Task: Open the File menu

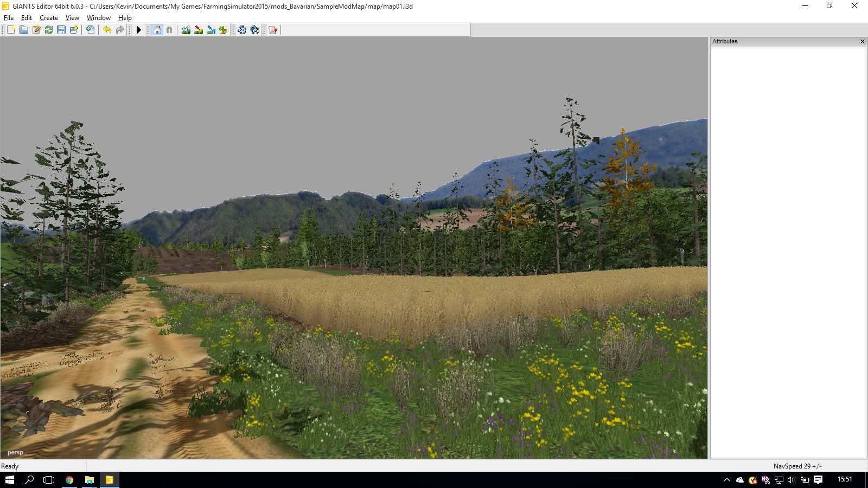Action: [x=9, y=18]
